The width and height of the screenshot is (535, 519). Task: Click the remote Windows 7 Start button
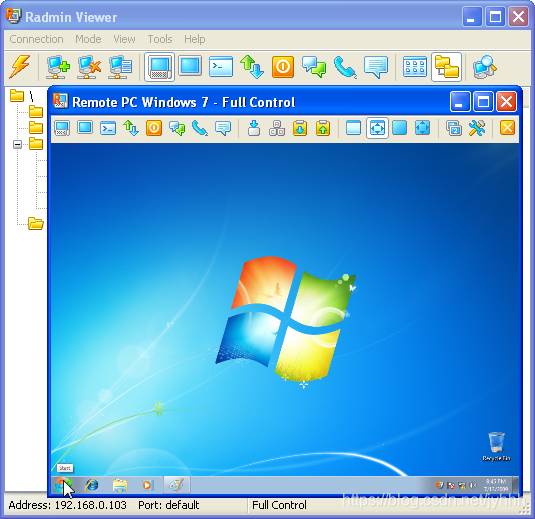(63, 485)
